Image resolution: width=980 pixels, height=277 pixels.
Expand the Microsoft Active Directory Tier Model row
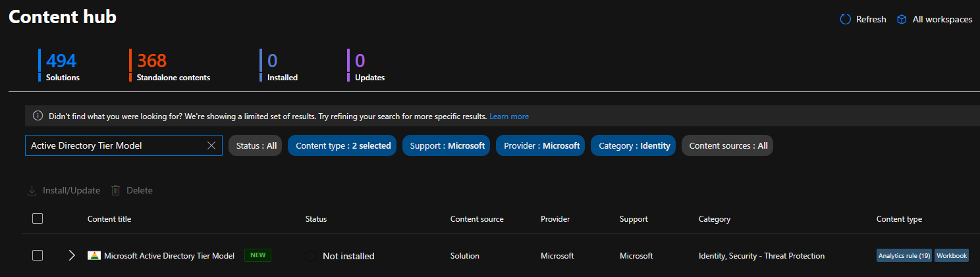coord(72,255)
